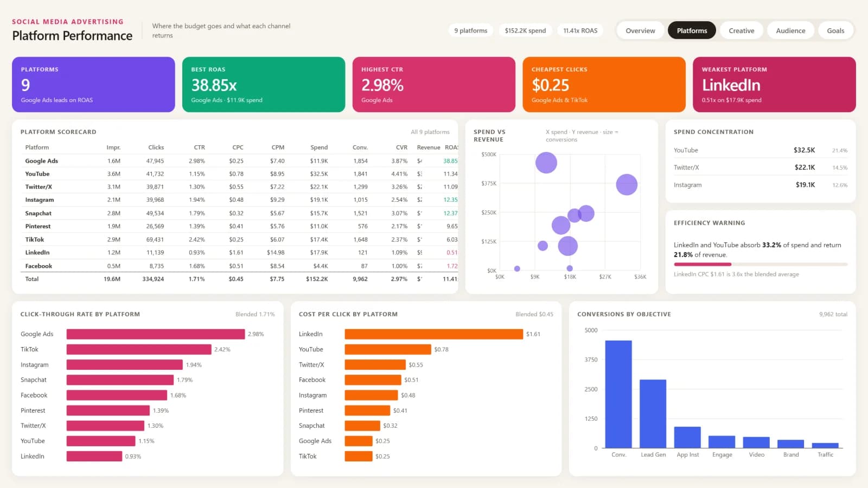The height and width of the screenshot is (488, 868).
Task: Click the TikTok $0.25 CPC bar
Action: pyautogui.click(x=359, y=457)
